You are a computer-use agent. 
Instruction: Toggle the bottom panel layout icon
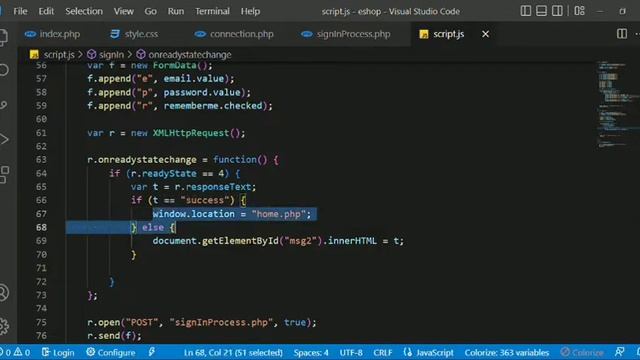pyautogui.click(x=541, y=11)
